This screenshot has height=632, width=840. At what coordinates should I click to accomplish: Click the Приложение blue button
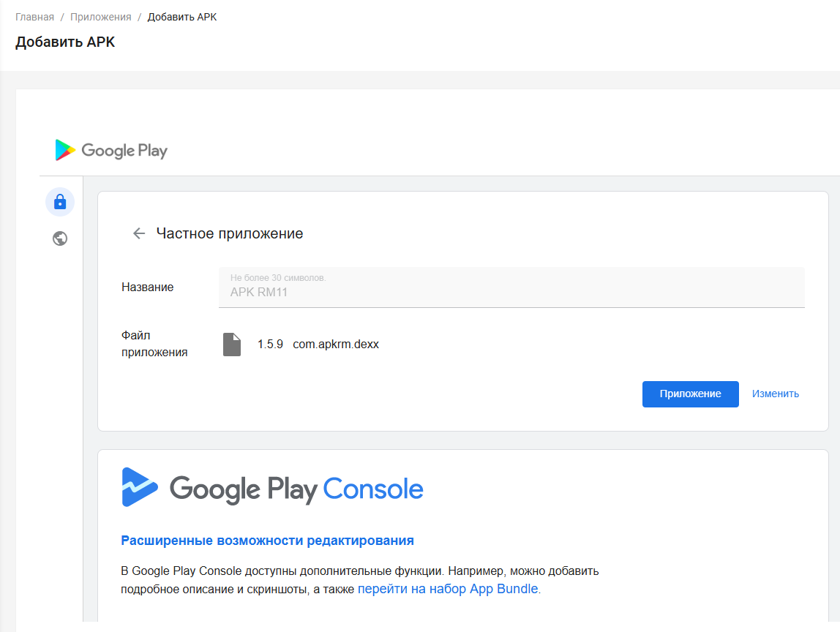690,394
